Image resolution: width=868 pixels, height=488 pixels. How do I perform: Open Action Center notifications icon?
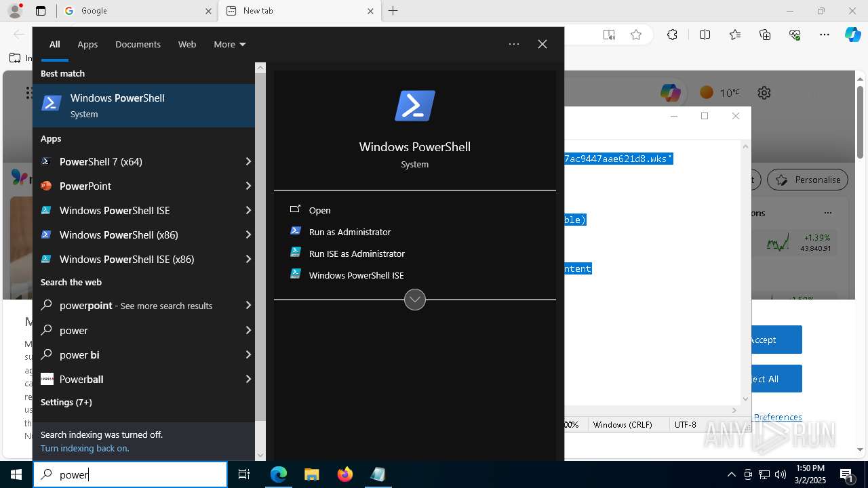coord(846,474)
